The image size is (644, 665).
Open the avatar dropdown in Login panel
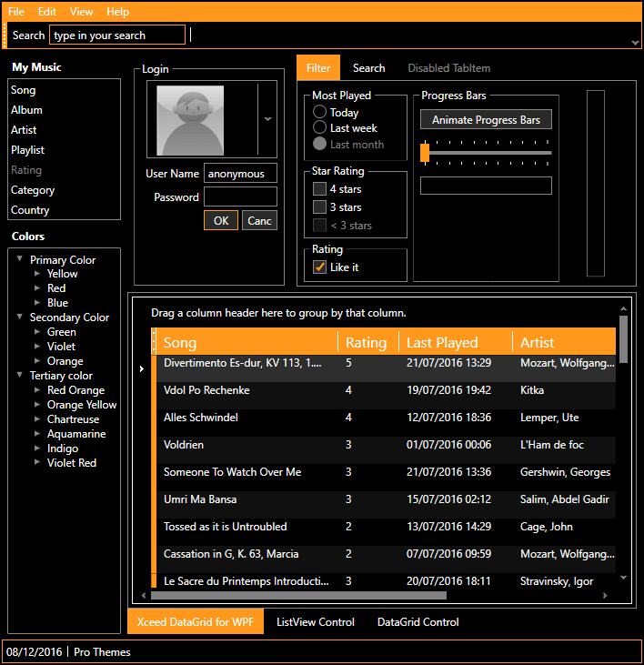coord(267,119)
